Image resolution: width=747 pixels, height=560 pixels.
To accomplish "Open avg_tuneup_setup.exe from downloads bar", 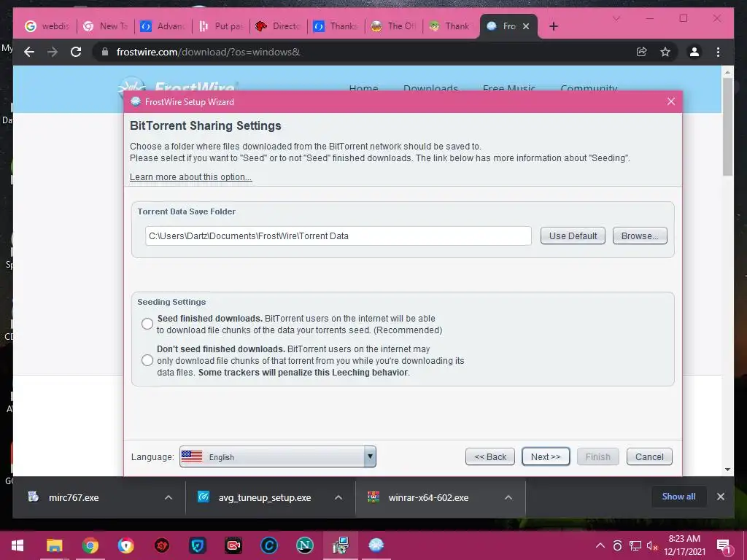I will tap(264, 497).
